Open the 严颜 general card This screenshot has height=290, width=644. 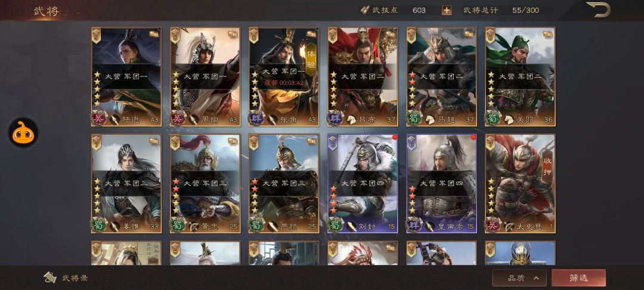(284, 184)
